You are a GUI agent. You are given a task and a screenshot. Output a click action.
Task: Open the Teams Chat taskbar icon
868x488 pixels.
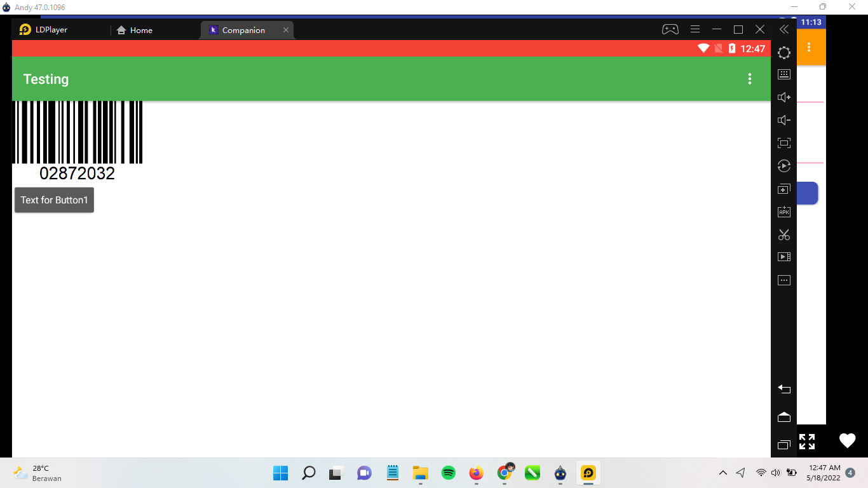[364, 473]
